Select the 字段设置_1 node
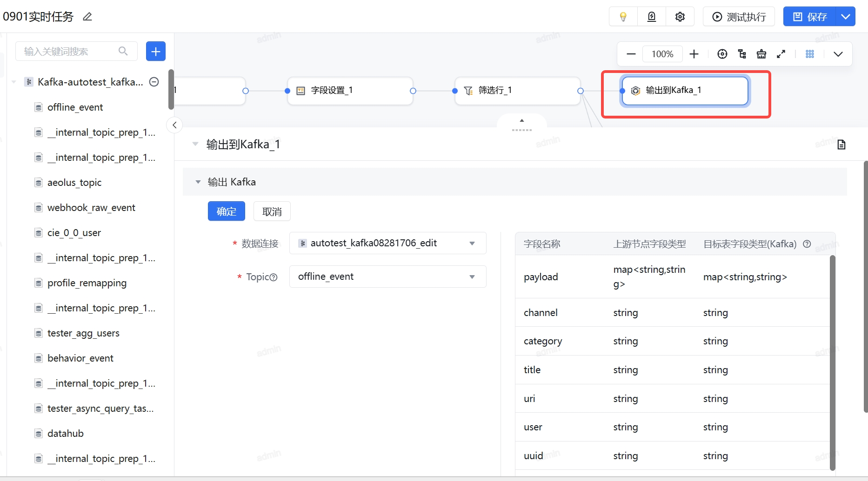 pyautogui.click(x=350, y=91)
